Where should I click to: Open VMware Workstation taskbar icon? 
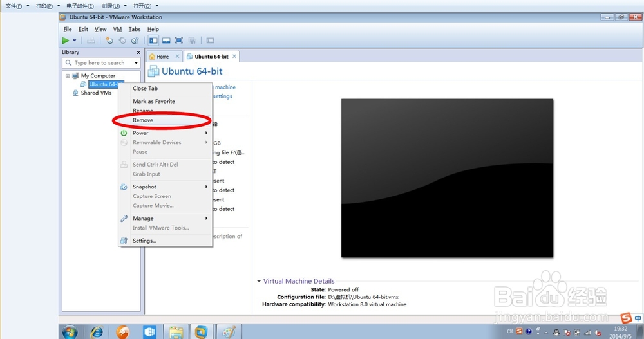201,332
